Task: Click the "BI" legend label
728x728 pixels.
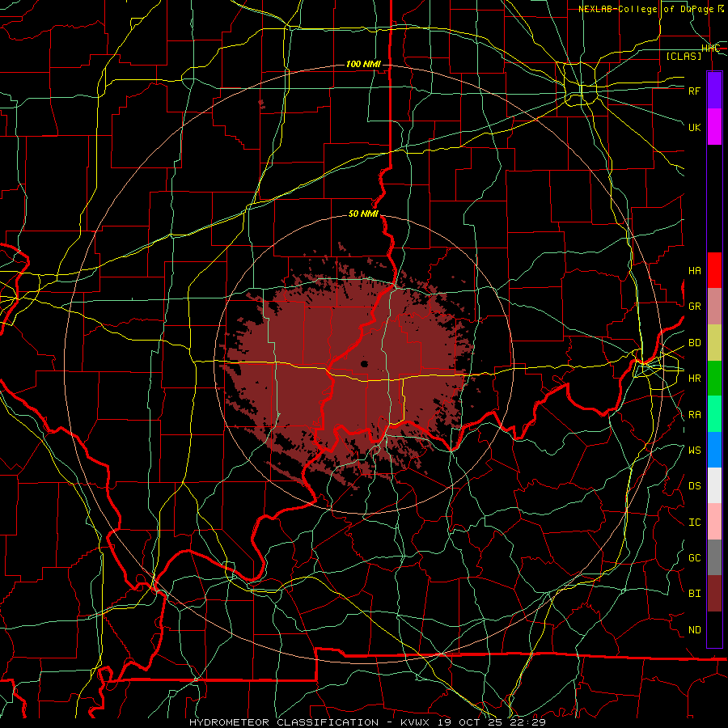Action: (x=694, y=594)
